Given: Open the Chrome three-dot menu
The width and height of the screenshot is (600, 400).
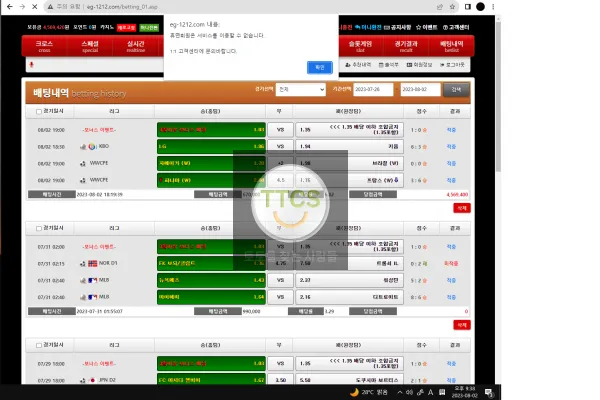Looking at the screenshot, I should coord(493,7).
